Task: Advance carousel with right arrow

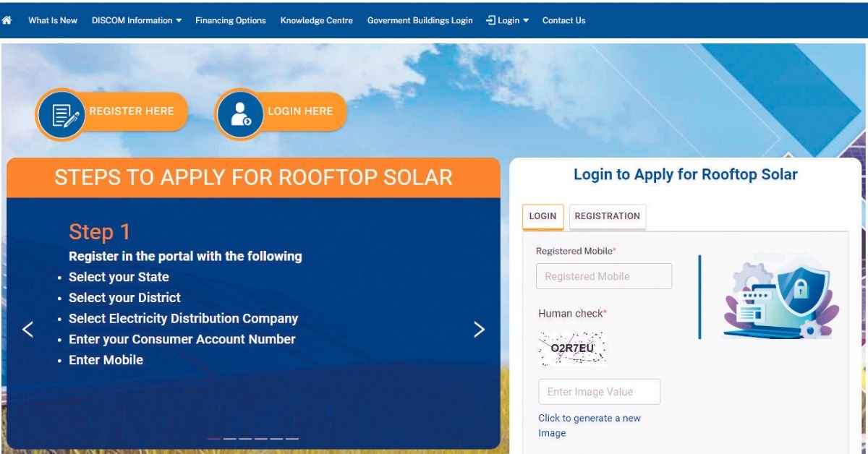Action: coord(479,330)
